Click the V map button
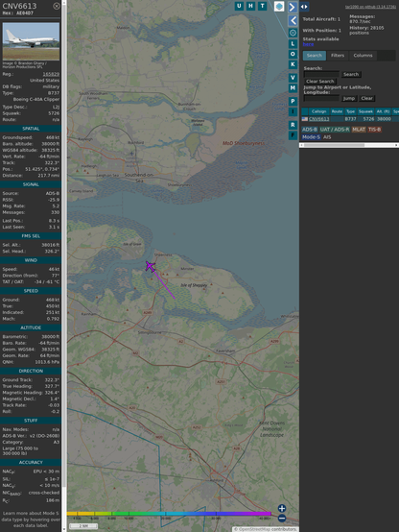This screenshot has height=532, width=399. pyautogui.click(x=293, y=78)
